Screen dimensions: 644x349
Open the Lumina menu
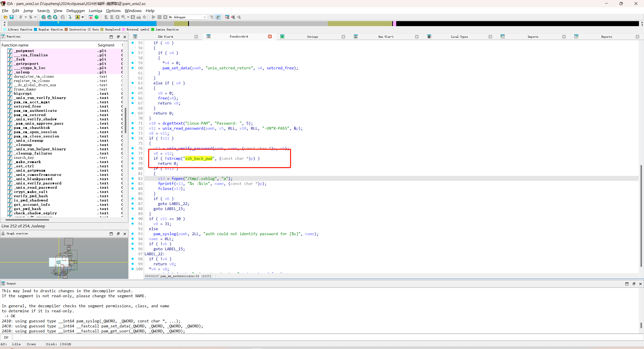(x=95, y=11)
